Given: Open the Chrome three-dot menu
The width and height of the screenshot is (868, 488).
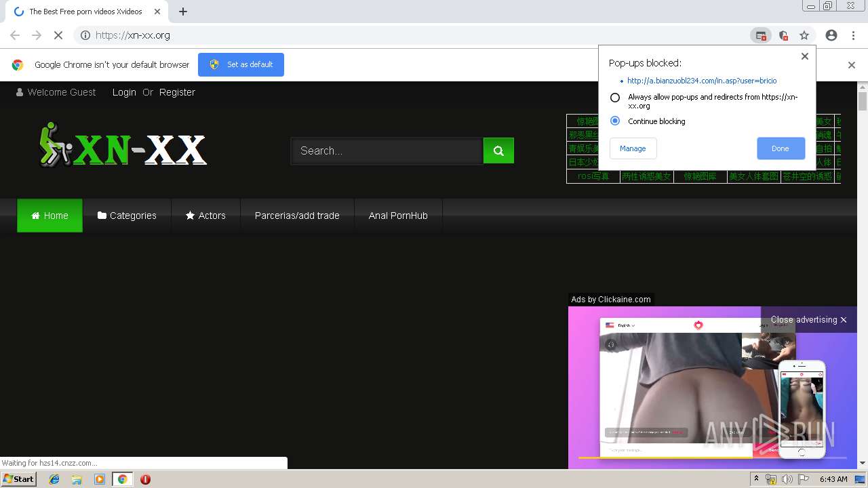Looking at the screenshot, I should click(x=853, y=35).
